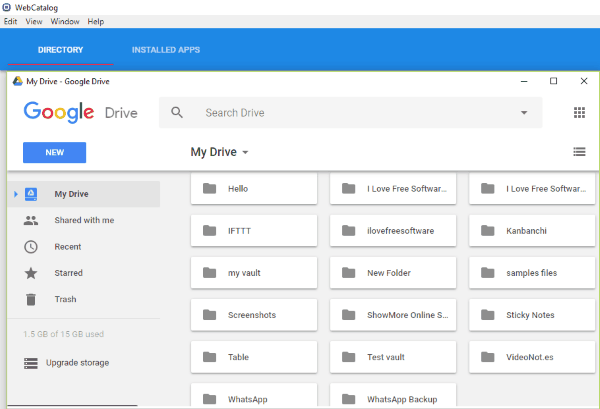Open search options dropdown arrow
600x409 pixels.
(523, 113)
